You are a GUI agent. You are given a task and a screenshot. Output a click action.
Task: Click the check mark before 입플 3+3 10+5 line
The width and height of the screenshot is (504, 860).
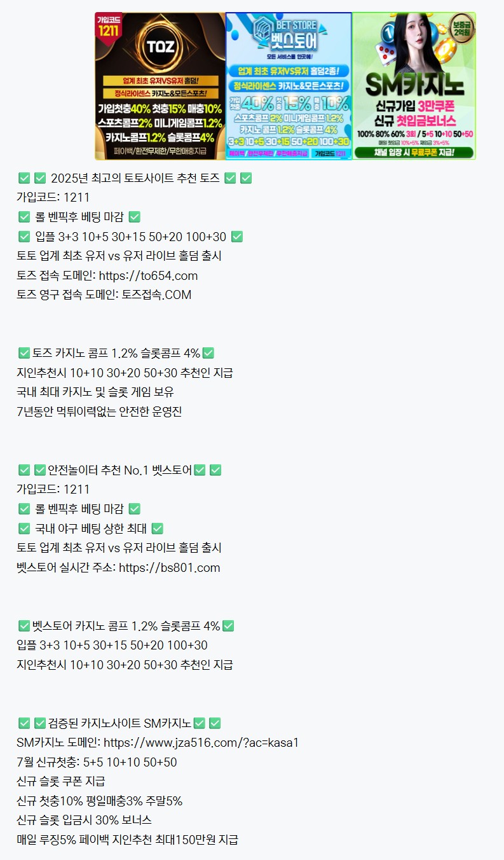pos(24,237)
